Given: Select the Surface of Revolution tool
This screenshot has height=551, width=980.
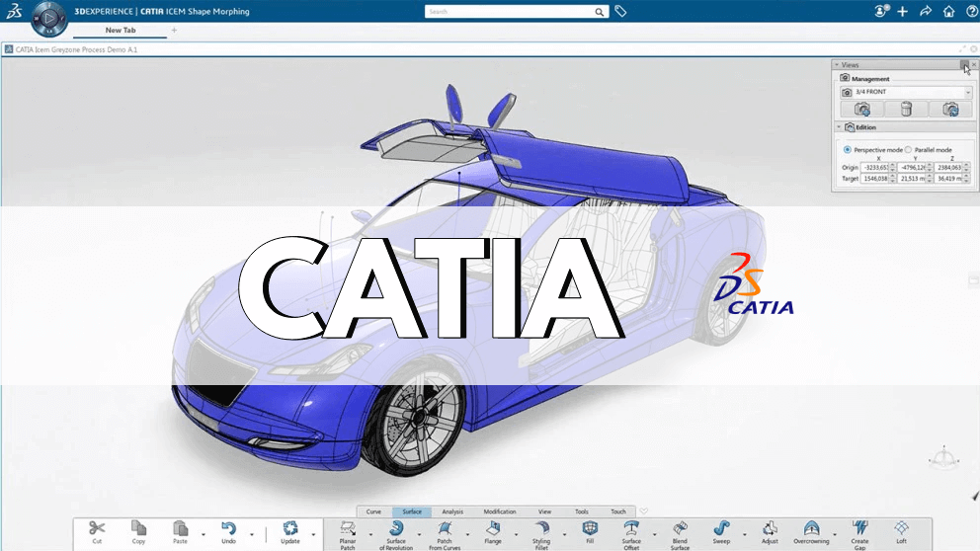Looking at the screenshot, I should [396, 529].
